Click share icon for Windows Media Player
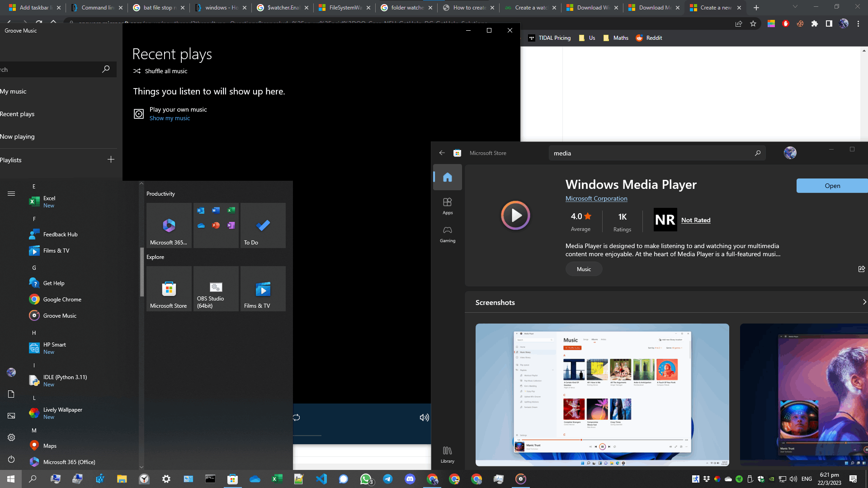This screenshot has height=488, width=868. click(x=861, y=269)
